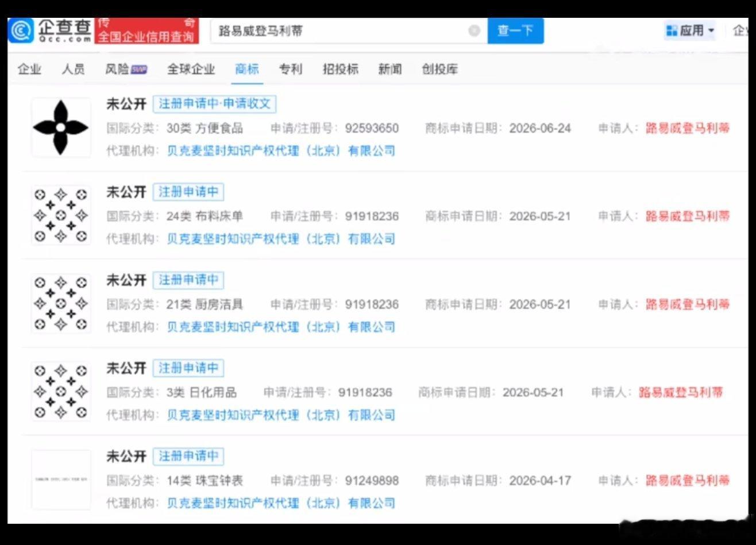Click the 注册申请中·申请收文 status tag

[214, 104]
